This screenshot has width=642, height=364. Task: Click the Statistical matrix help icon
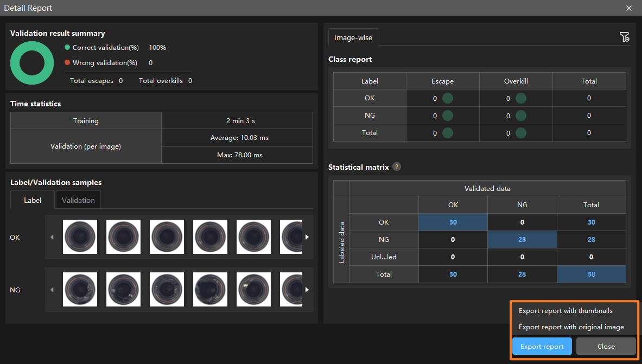point(396,167)
